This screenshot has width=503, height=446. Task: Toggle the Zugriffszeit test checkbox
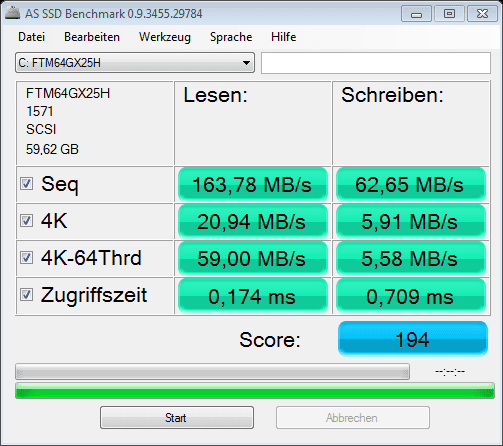click(26, 295)
